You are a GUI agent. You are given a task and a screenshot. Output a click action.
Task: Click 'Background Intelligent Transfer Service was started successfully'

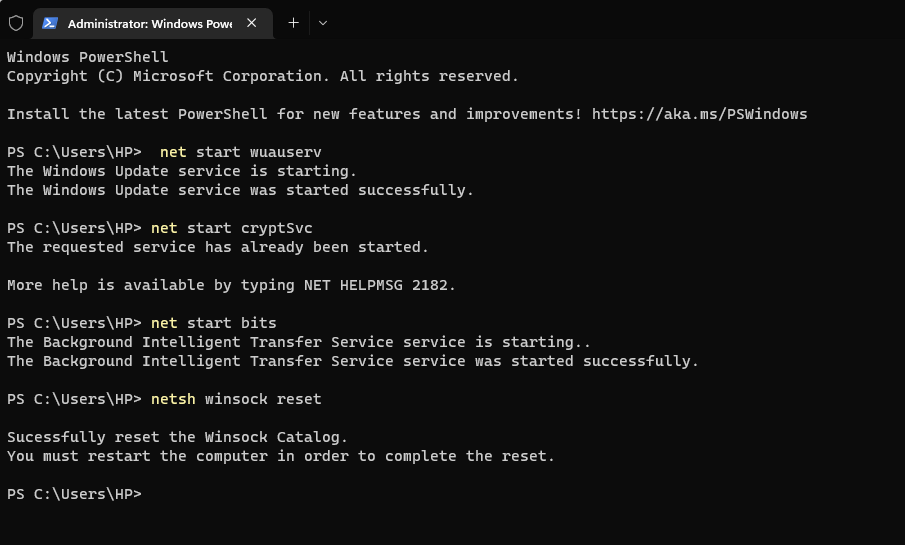click(352, 361)
